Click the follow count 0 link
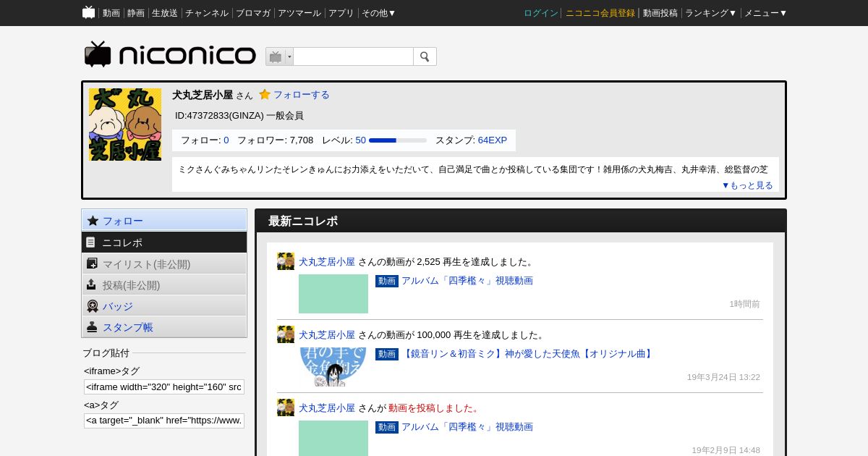 (226, 140)
